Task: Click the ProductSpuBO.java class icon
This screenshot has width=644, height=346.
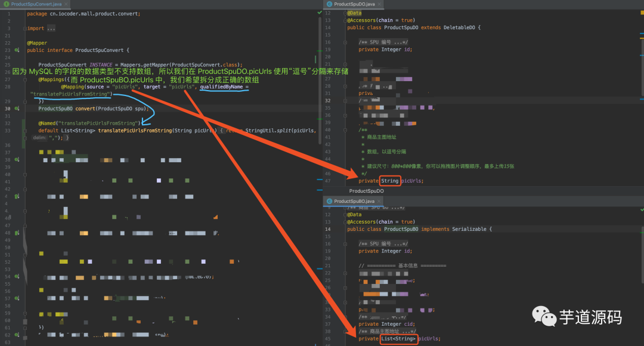Action: (x=329, y=202)
